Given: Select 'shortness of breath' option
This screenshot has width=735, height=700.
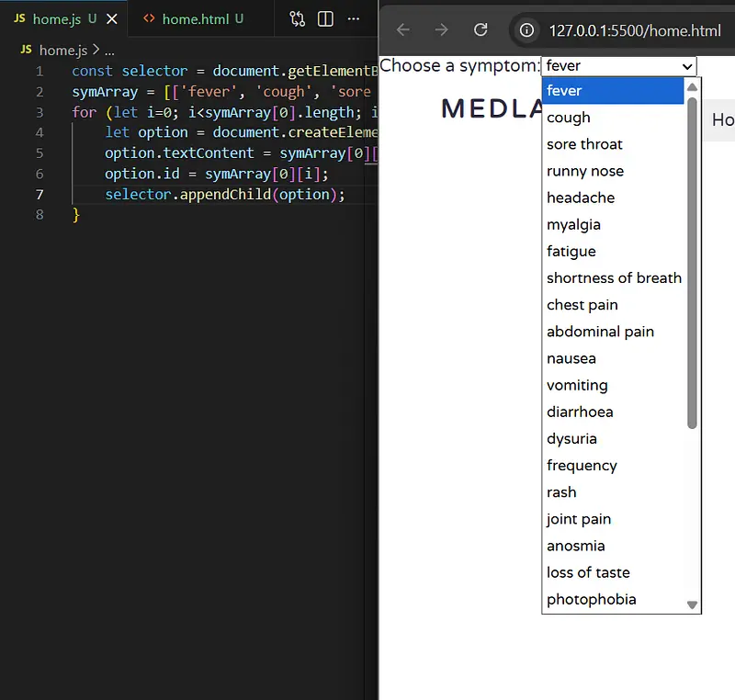Looking at the screenshot, I should pos(614,278).
